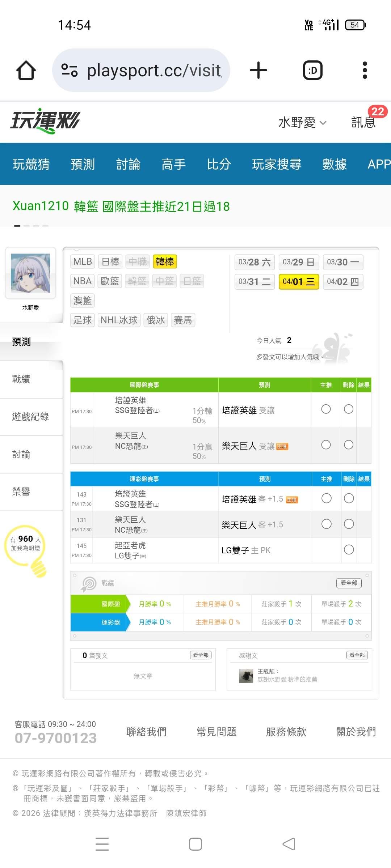This screenshot has width=391, height=868.
Task: Open the 討論 nav menu item
Action: [128, 164]
